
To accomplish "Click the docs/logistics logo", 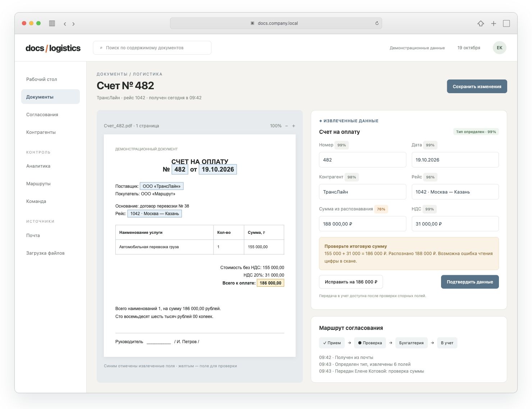I will [x=53, y=48].
